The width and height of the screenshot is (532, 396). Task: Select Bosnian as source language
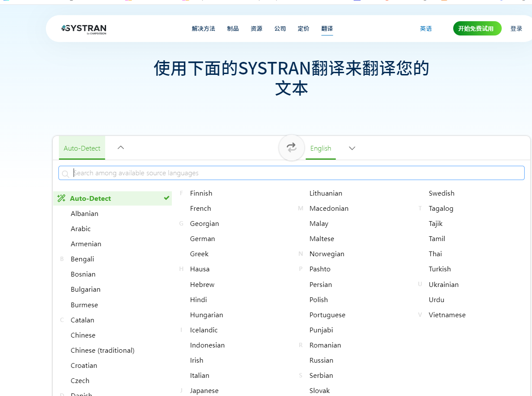pos(83,274)
